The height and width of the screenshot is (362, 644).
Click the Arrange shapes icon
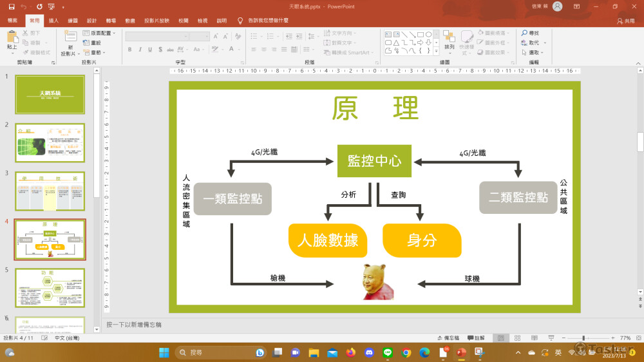pyautogui.click(x=449, y=37)
